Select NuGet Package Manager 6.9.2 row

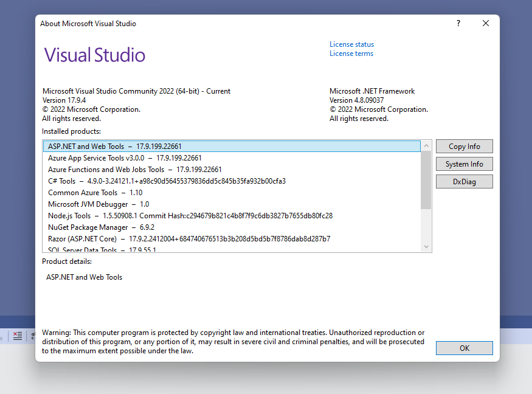pos(232,227)
